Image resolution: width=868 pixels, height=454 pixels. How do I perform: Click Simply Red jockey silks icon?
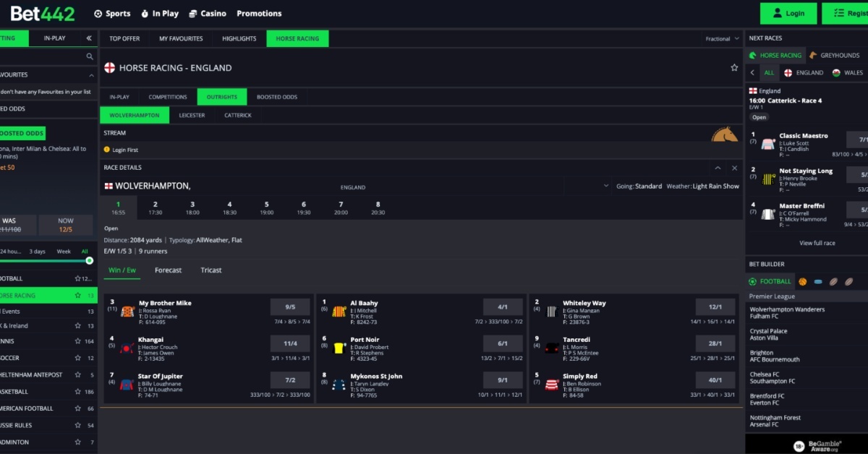coord(552,385)
